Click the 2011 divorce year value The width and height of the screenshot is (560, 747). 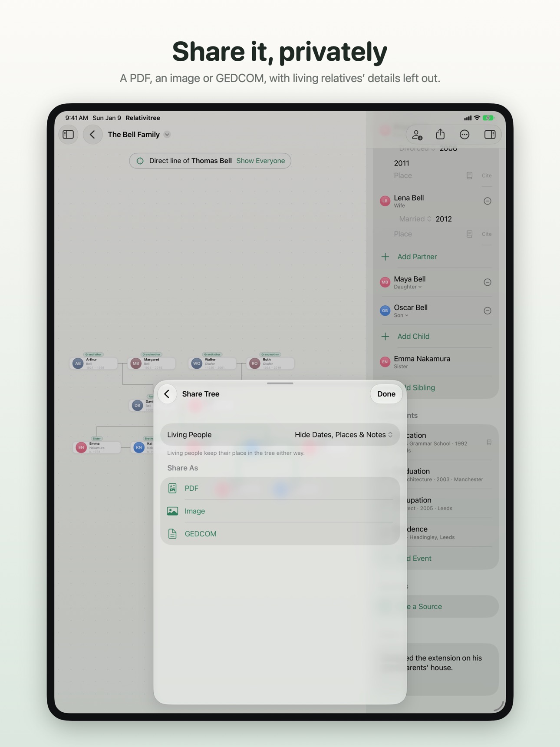pos(402,163)
